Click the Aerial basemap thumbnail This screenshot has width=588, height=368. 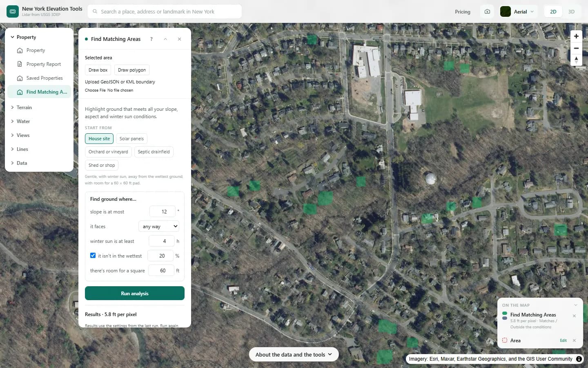(x=506, y=12)
